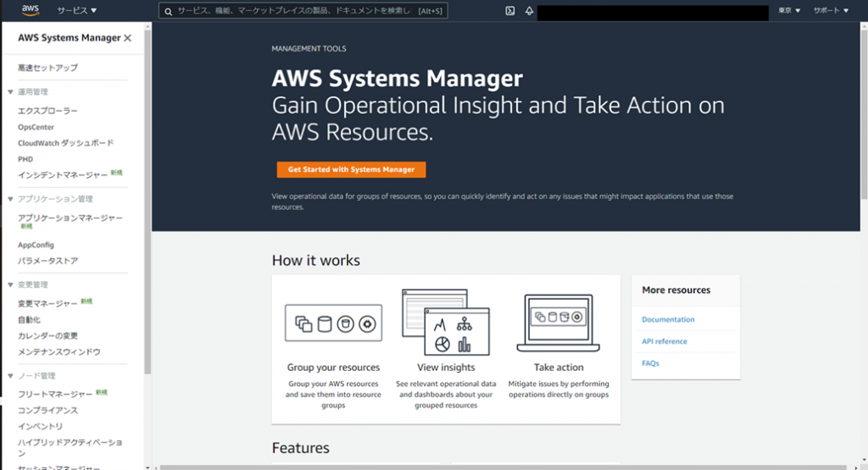Open ハイブリッドアクティベーション in sidebar

[70, 447]
